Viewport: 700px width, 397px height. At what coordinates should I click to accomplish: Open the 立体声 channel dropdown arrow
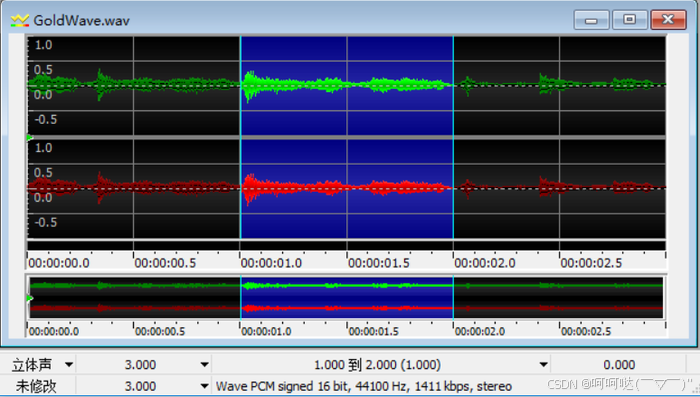point(69,364)
